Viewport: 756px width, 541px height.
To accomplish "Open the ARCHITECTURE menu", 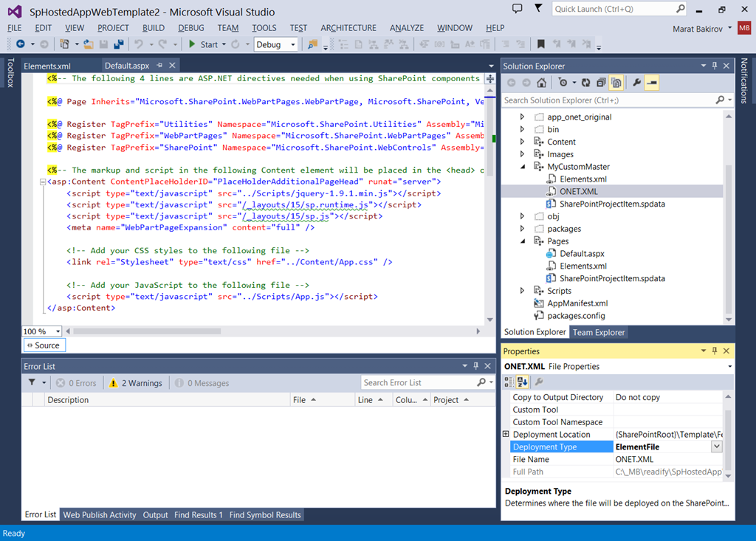I will pyautogui.click(x=348, y=28).
